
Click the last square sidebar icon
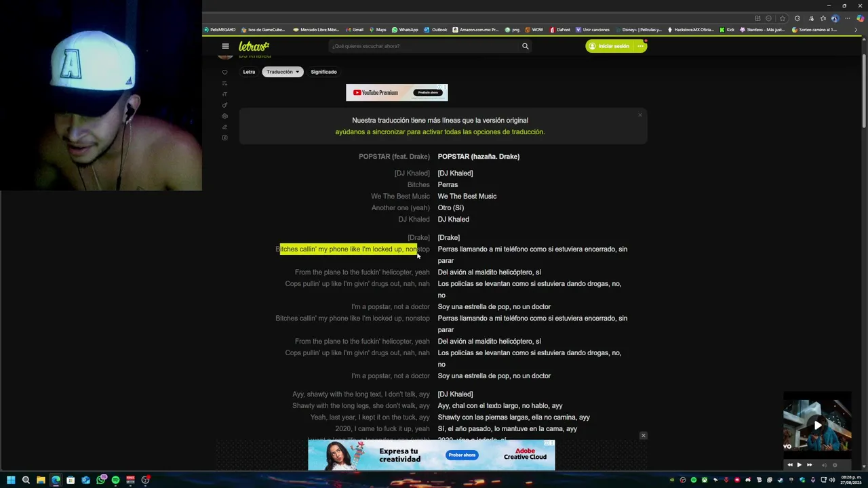[224, 138]
